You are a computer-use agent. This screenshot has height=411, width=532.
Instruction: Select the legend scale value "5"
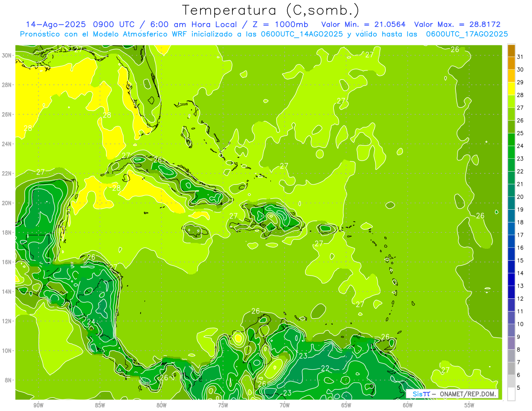(x=519, y=388)
